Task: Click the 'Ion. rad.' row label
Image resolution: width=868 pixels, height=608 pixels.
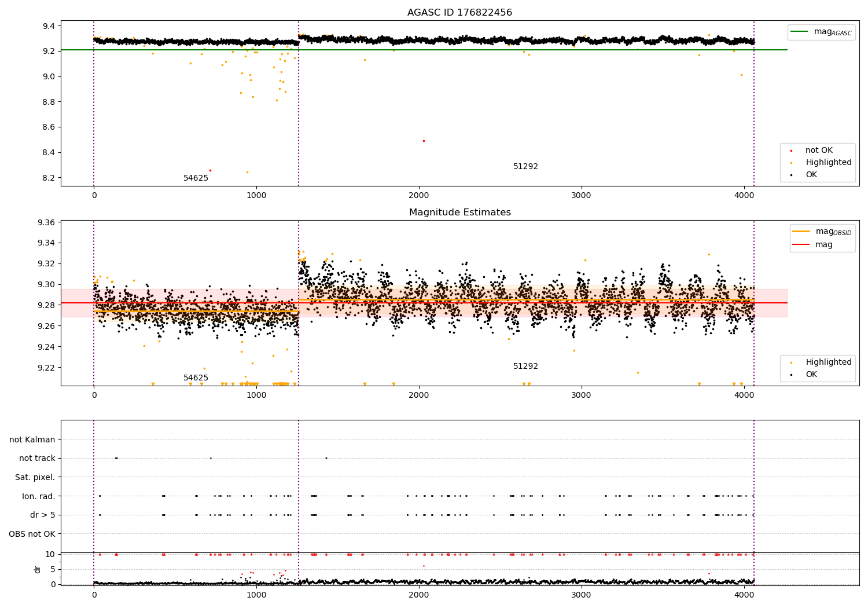Action: click(x=39, y=496)
